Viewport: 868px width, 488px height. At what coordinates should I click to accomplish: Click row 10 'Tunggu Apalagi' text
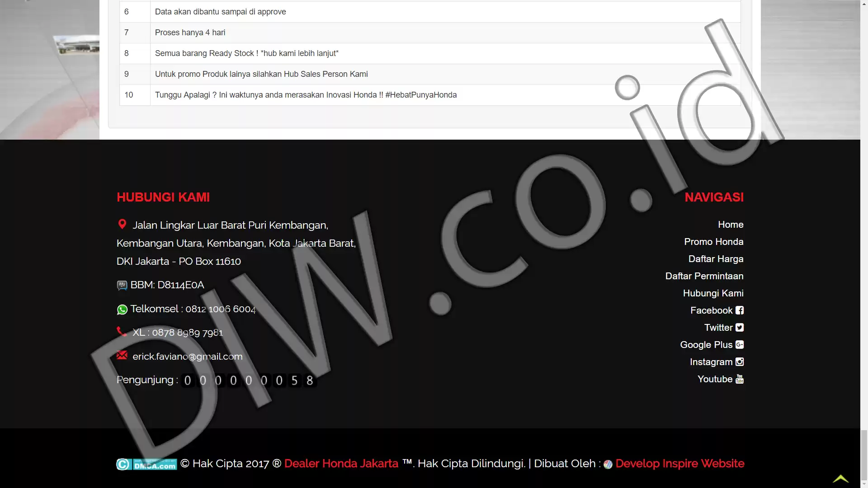[306, 95]
